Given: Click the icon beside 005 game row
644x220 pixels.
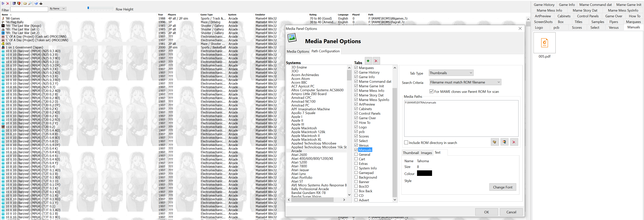Looking at the screenshot, I should (x=3, y=44).
